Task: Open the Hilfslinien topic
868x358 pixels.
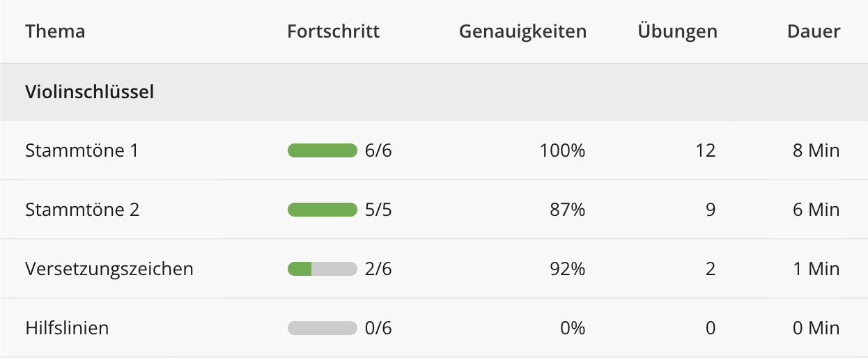Action: [67, 328]
